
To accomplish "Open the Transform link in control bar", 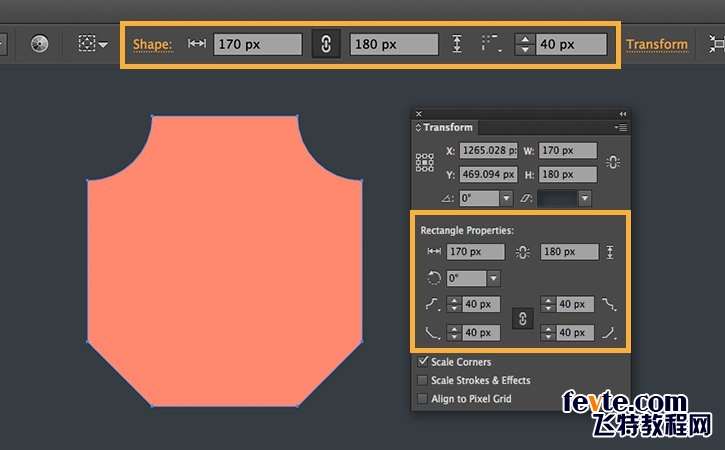I will [657, 44].
